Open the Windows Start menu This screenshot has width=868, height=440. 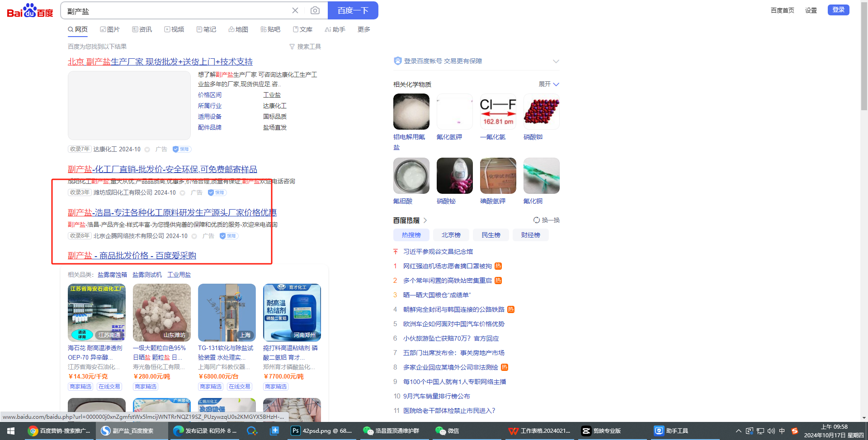11,431
